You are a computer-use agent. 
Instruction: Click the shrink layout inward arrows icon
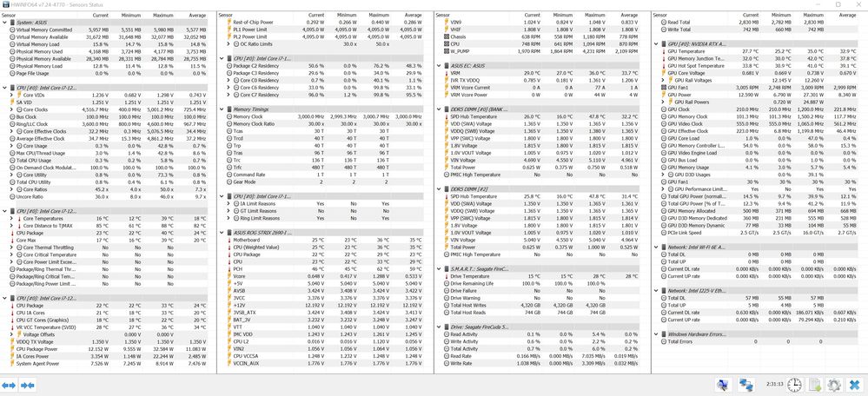point(28,385)
